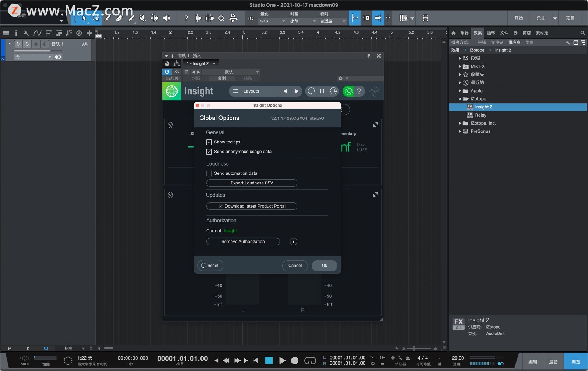Expand the PreSonus folder

click(x=460, y=131)
